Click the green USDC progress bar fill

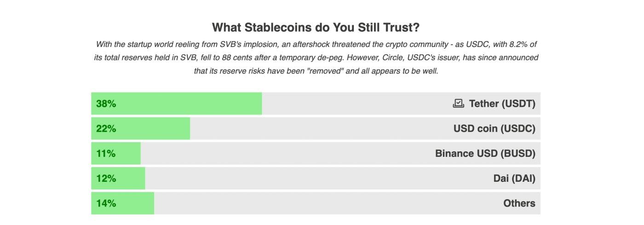click(x=156, y=129)
